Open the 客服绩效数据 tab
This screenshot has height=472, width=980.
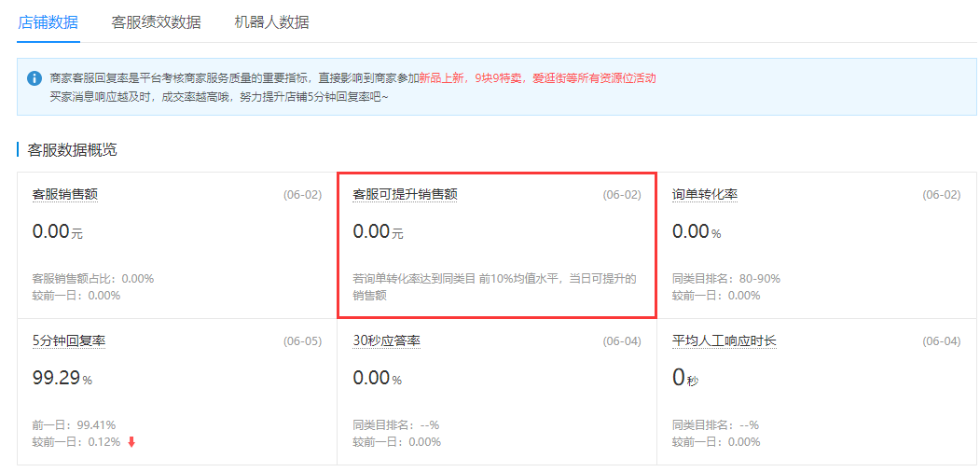pyautogui.click(x=156, y=22)
